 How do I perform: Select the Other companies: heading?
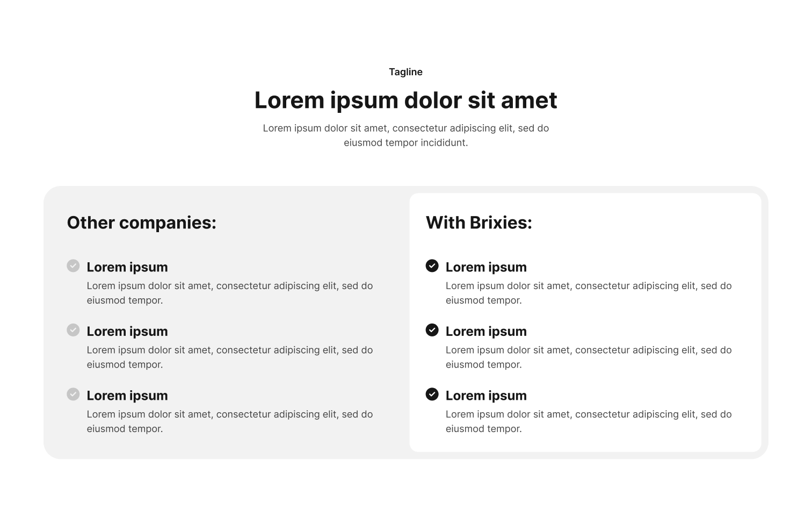click(x=141, y=222)
